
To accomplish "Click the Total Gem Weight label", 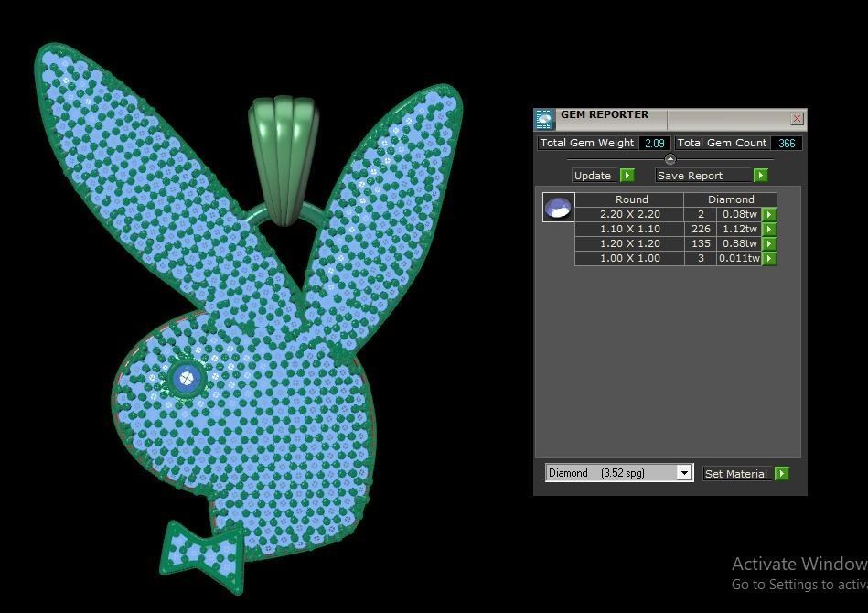I will pyautogui.click(x=587, y=143).
